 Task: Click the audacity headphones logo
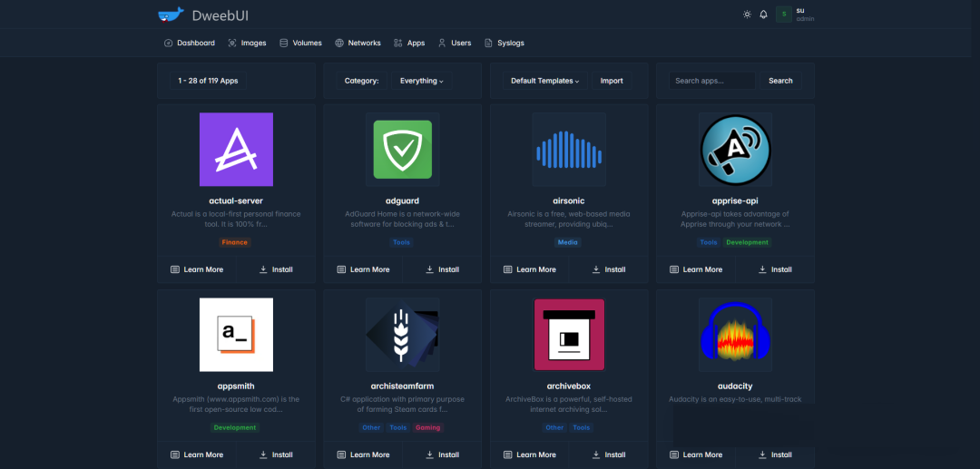tap(736, 335)
